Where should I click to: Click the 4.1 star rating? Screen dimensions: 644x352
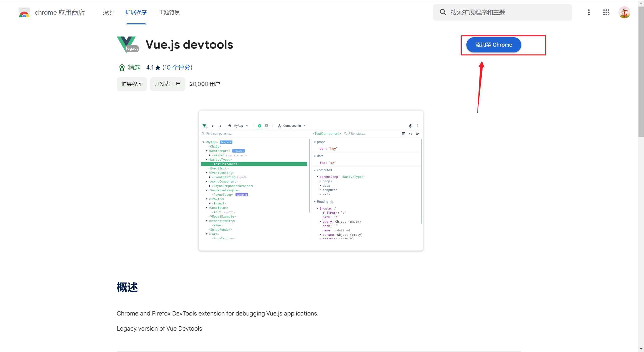153,67
